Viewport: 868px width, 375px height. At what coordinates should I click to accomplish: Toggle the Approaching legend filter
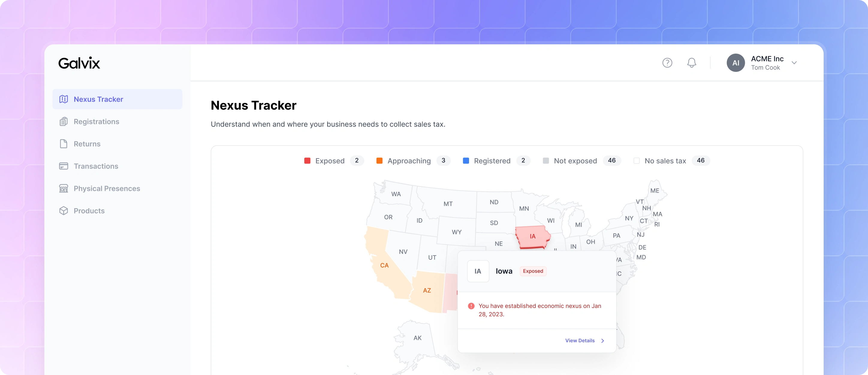[x=413, y=161]
